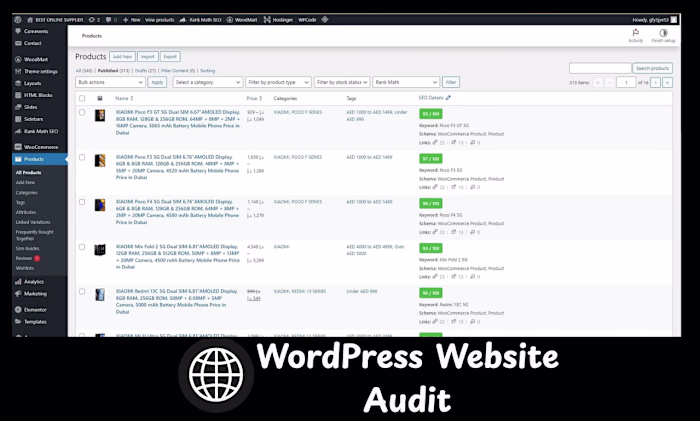
Task: Open WPCode in the admin bar
Action: [x=307, y=20]
